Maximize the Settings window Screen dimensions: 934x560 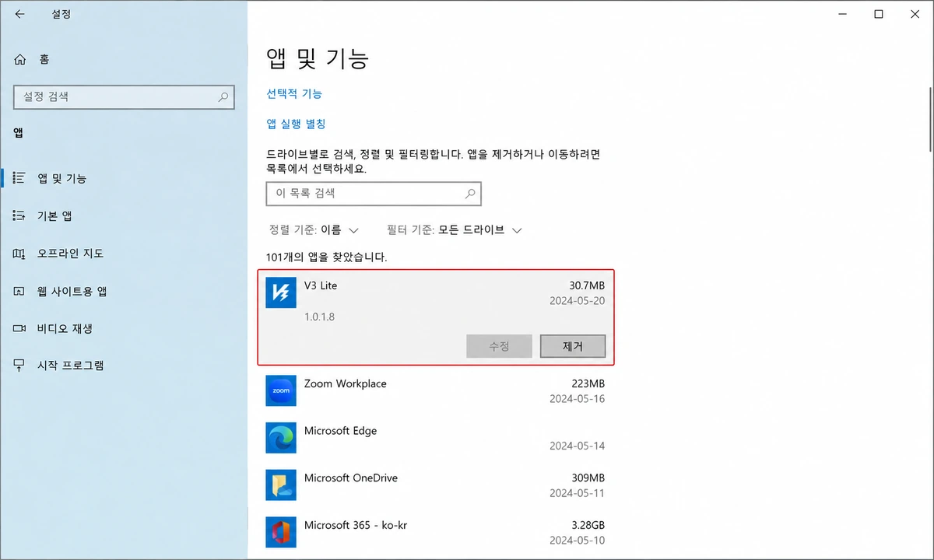coord(879,14)
